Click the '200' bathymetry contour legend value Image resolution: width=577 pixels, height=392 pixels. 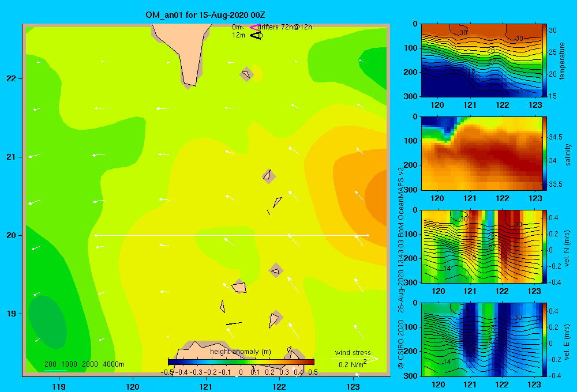click(50, 364)
